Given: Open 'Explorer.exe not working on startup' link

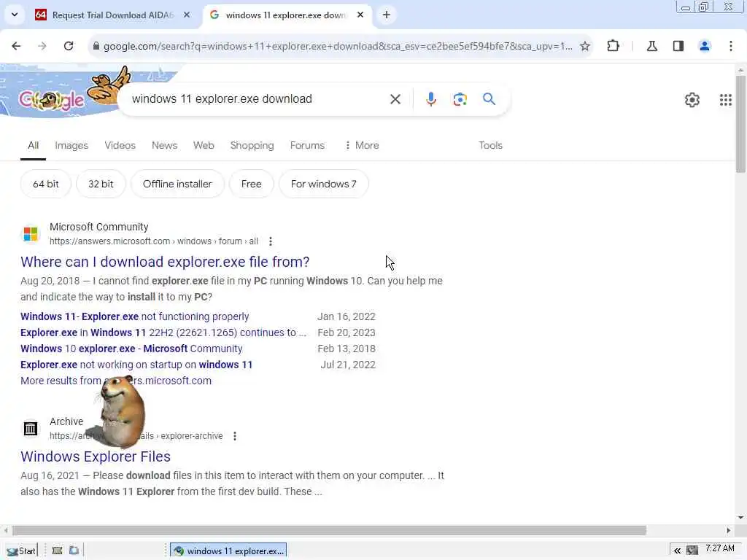Looking at the screenshot, I should [x=136, y=365].
